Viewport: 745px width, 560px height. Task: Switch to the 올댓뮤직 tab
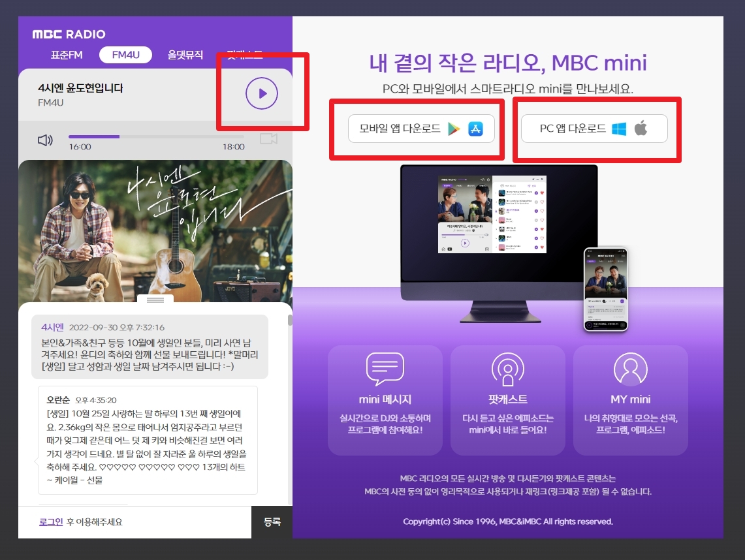[185, 55]
